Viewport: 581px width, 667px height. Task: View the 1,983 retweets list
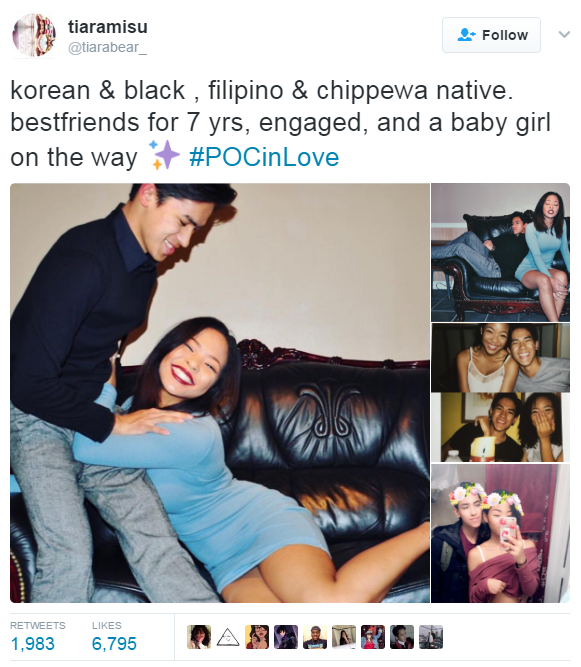pos(37,637)
